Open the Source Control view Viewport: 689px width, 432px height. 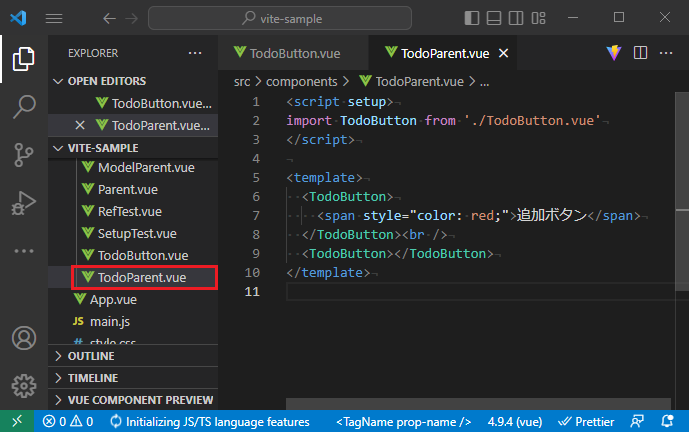[x=24, y=155]
